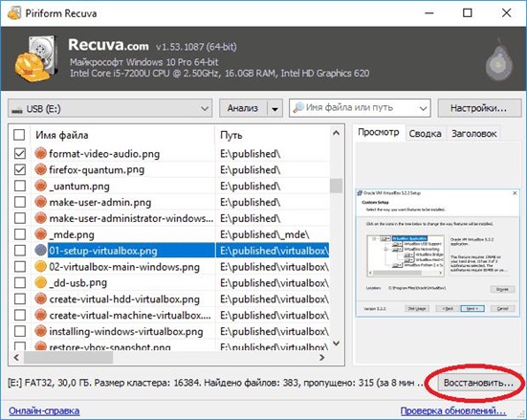Expand the Анализ button dropdown arrow
This screenshot has width=527, height=420.
pos(274,108)
